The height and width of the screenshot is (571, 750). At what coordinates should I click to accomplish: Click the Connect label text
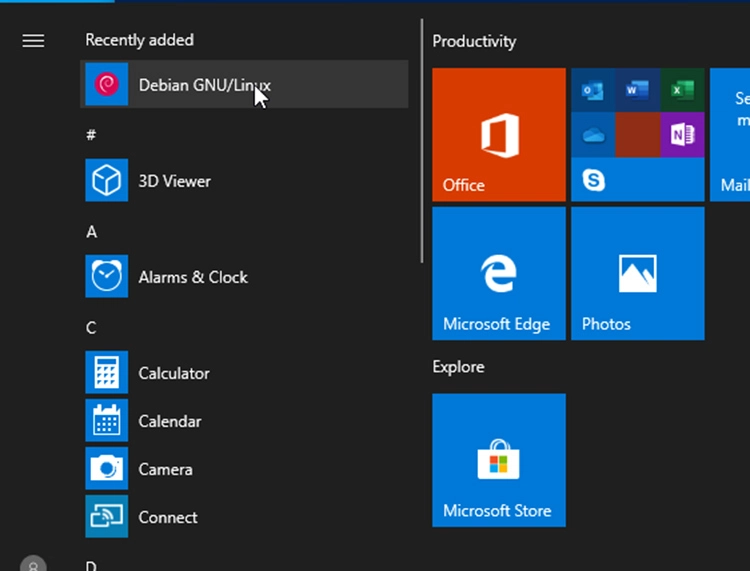click(x=168, y=517)
